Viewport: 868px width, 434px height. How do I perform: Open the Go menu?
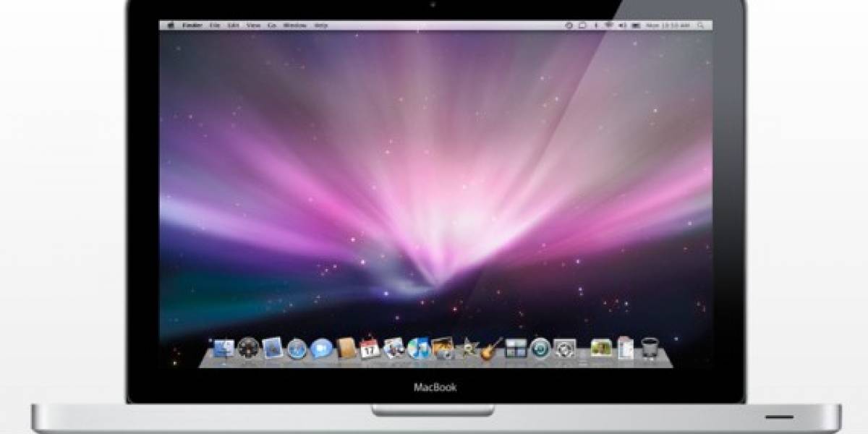point(272,25)
